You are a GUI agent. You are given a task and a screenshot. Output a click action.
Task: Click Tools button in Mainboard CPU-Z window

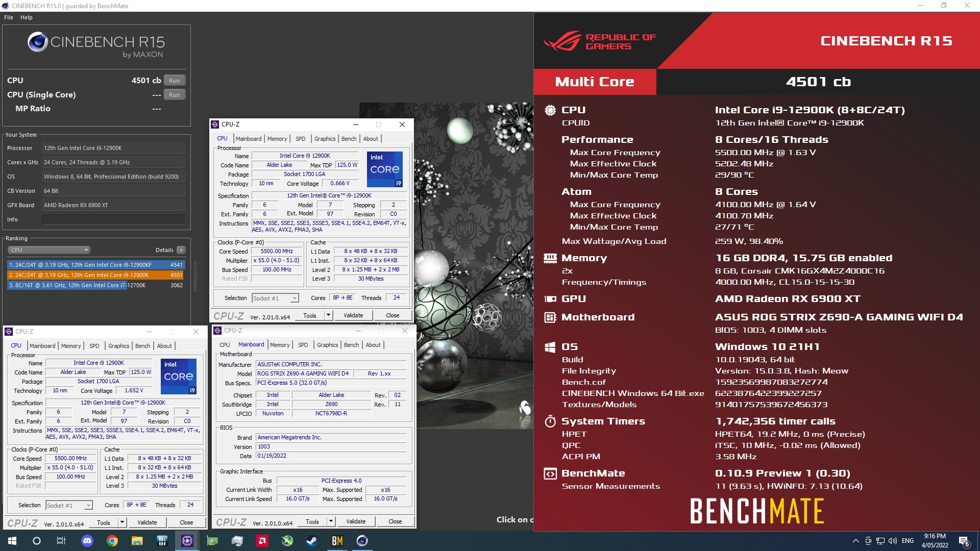312,521
